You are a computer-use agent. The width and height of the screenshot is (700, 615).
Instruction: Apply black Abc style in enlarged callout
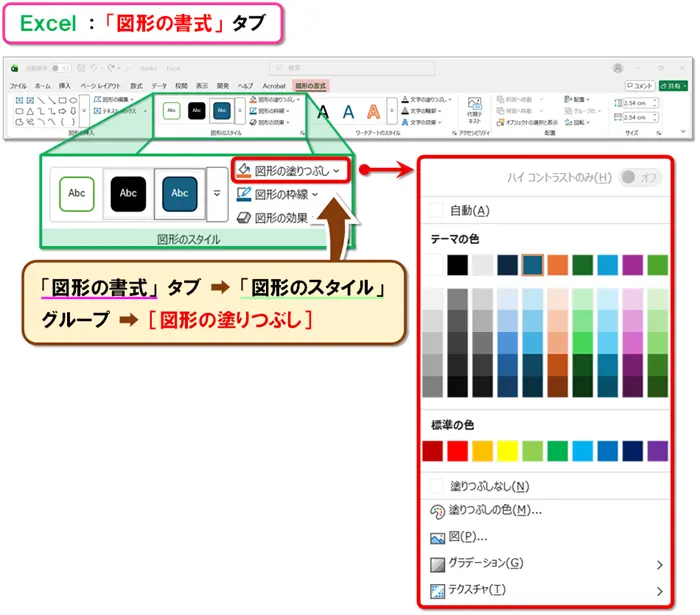[128, 194]
